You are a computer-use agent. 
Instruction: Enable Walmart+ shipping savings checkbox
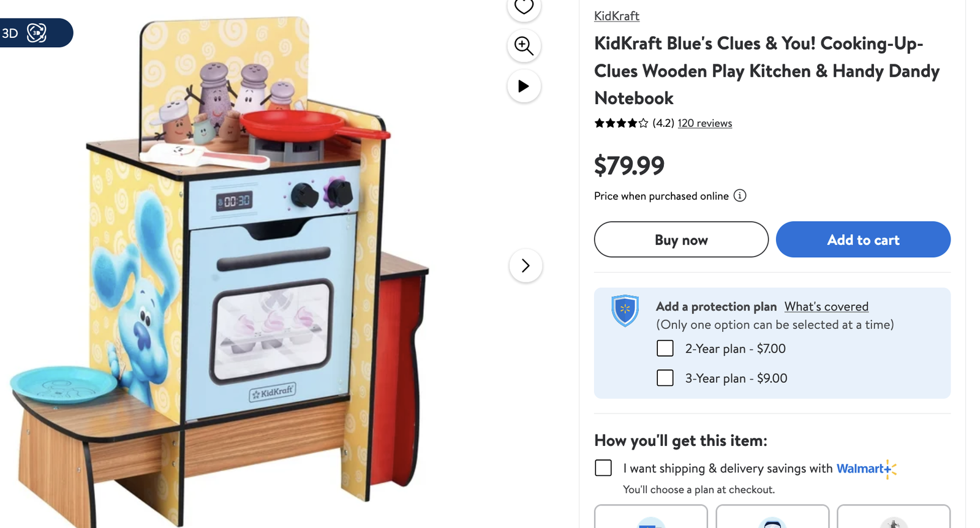pyautogui.click(x=603, y=468)
